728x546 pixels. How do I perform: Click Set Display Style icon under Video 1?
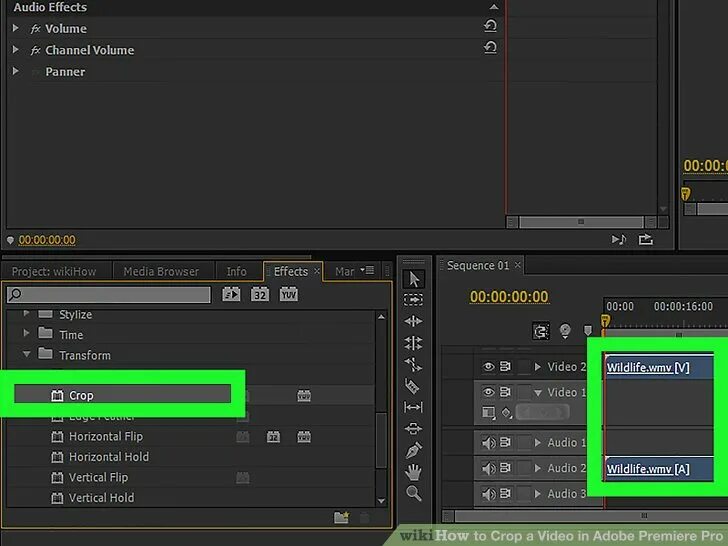click(x=488, y=412)
